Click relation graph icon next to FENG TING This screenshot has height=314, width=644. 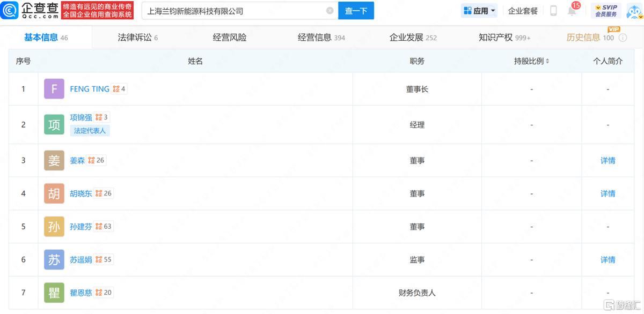point(116,89)
